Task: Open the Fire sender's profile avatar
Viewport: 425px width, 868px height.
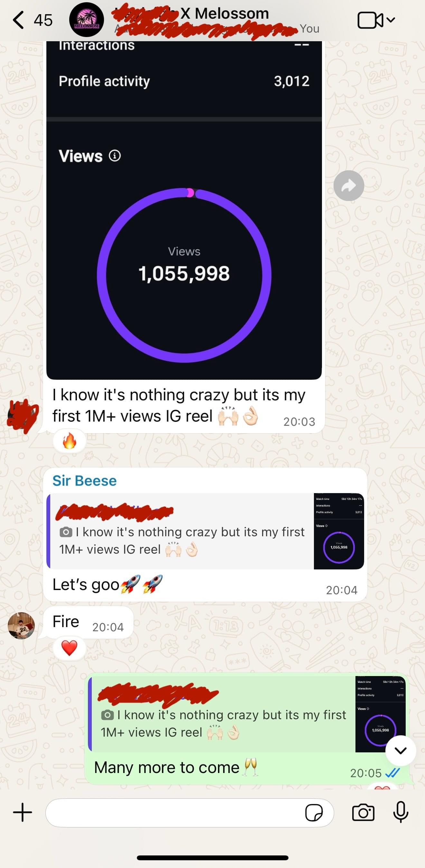Action: 21,626
